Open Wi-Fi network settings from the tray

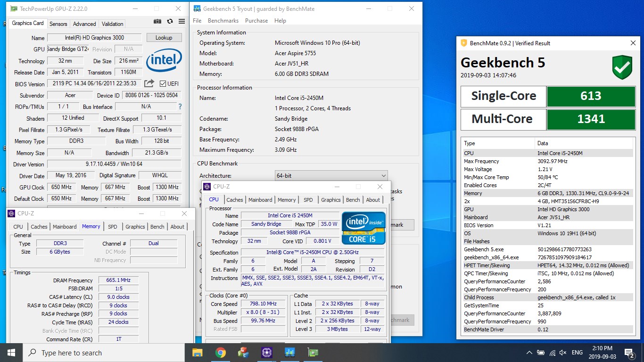(552, 353)
